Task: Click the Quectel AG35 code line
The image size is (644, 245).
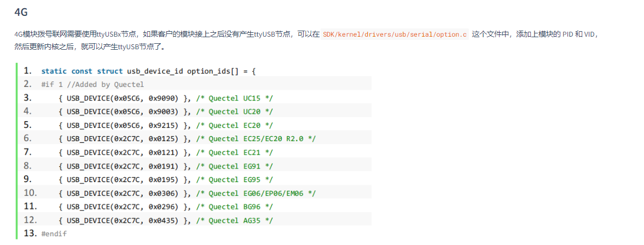Action: [164, 220]
